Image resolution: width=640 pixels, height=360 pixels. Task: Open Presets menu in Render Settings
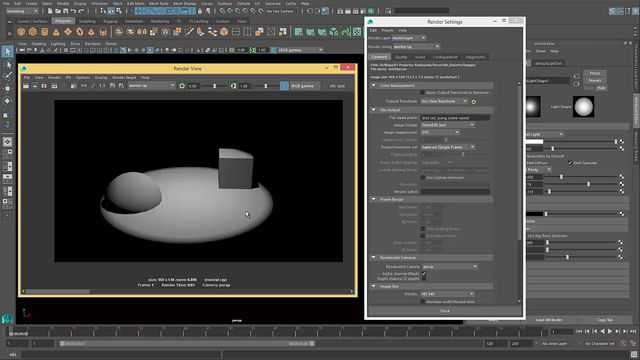coord(387,30)
